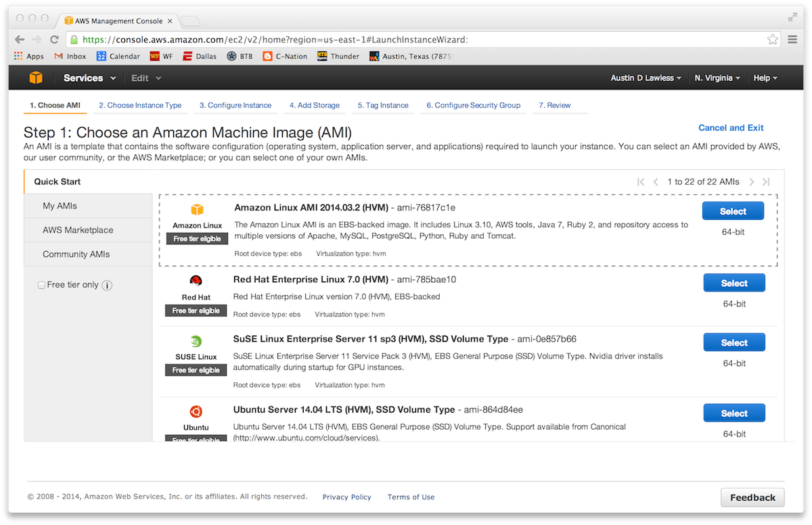Click the AWS orange cube logo
This screenshot has width=812, height=525.
click(36, 78)
